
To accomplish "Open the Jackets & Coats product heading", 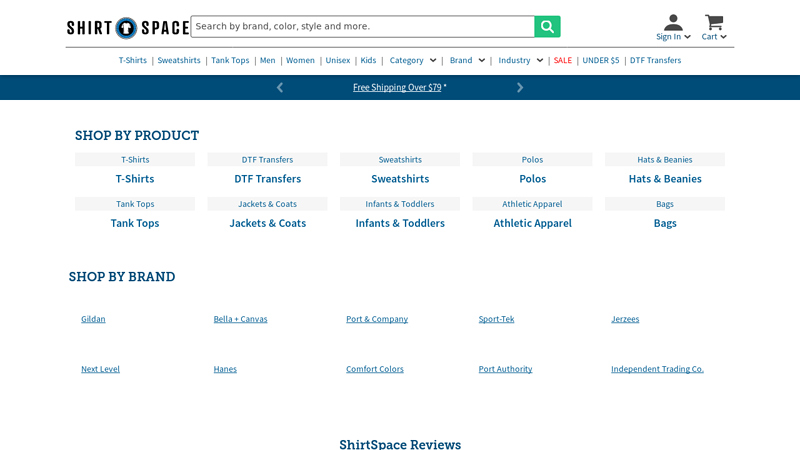I will [267, 224].
